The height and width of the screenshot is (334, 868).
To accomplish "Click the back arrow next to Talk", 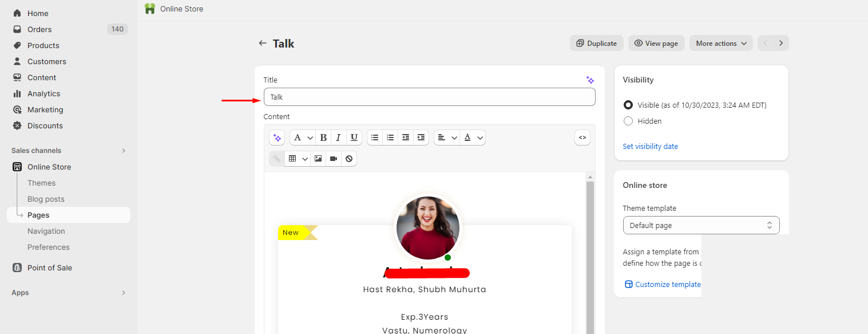I will click(x=263, y=43).
